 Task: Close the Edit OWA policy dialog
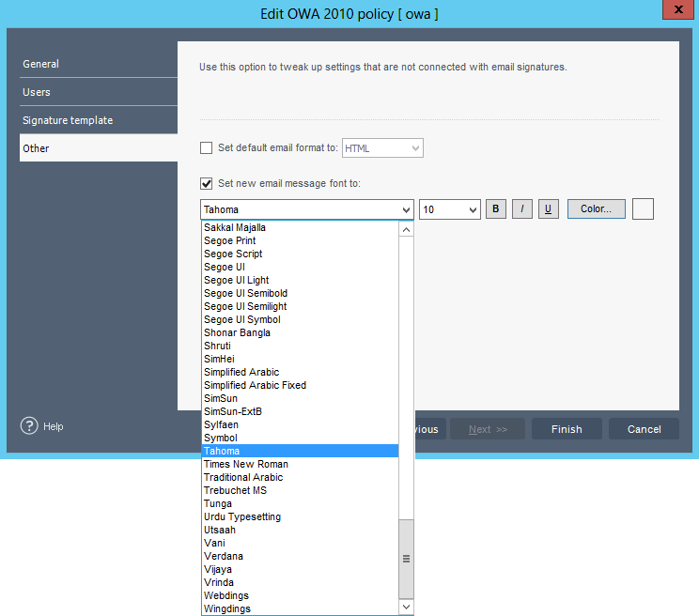678,9
